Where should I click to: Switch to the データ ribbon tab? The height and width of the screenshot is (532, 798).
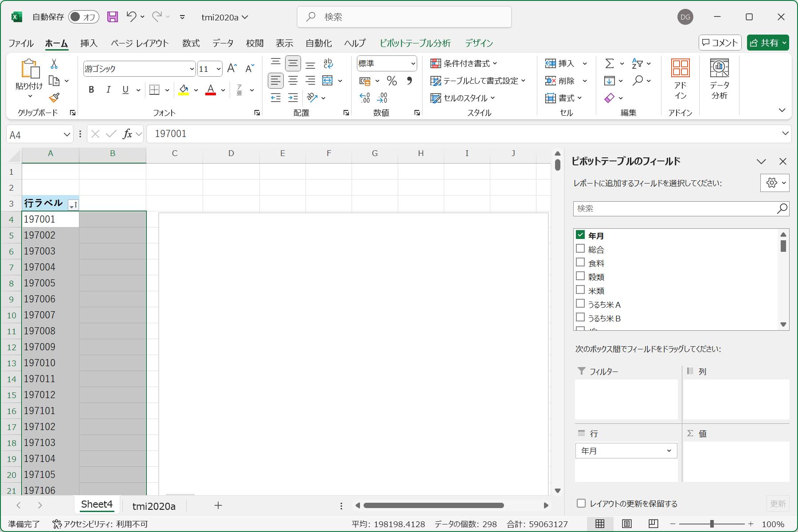point(223,43)
